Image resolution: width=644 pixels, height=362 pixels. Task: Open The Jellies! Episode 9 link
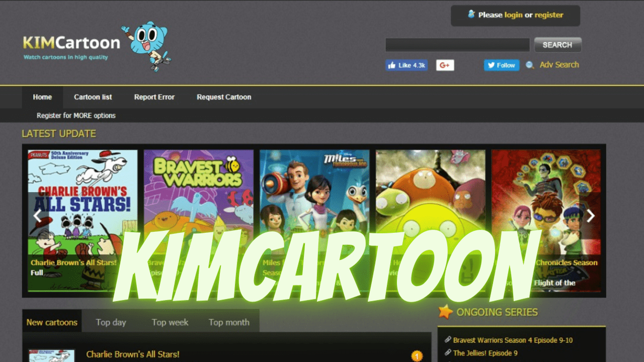485,353
